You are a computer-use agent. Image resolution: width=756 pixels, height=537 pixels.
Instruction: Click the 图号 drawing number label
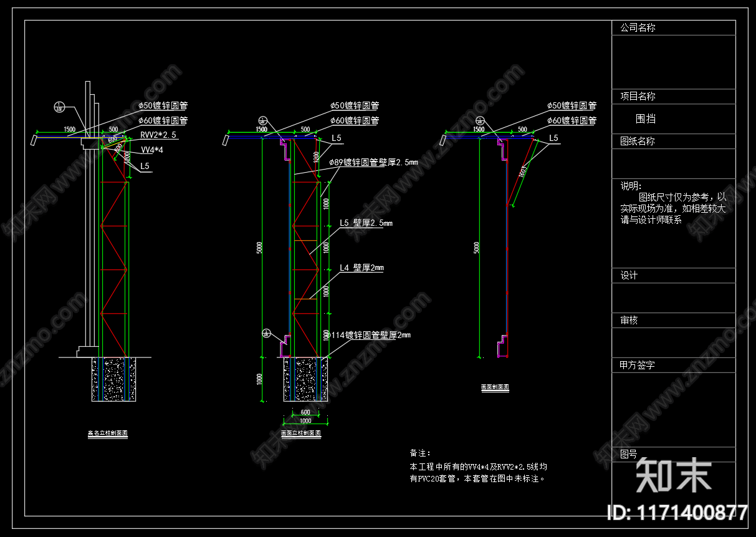(x=629, y=453)
